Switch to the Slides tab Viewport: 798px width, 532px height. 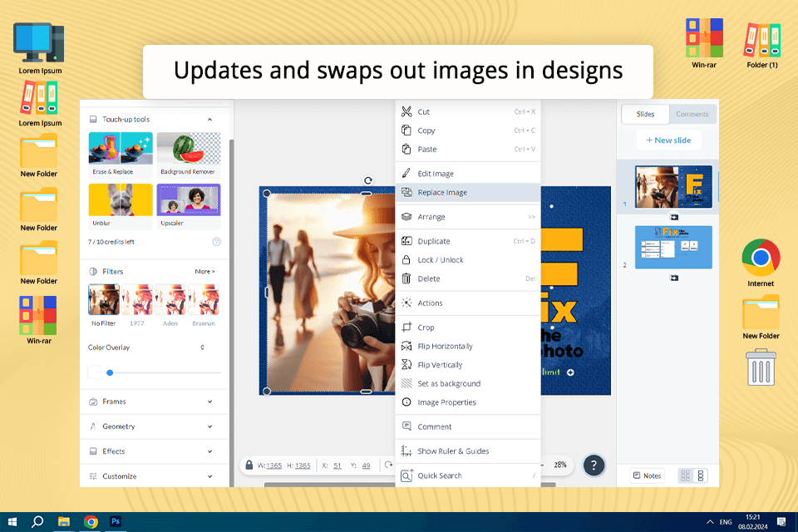pyautogui.click(x=645, y=114)
